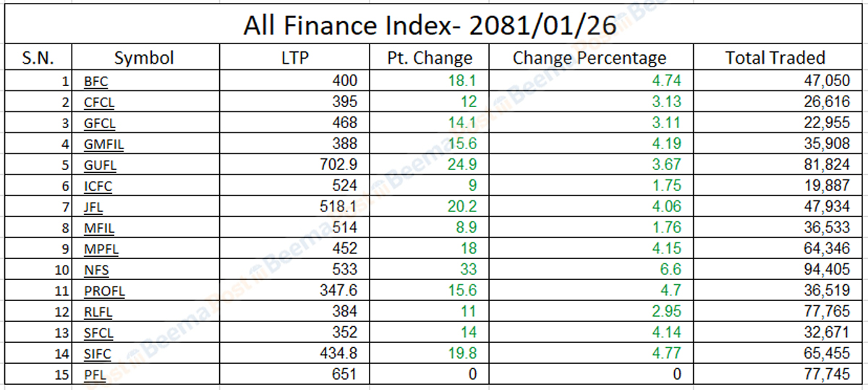Select the Total Traded column header
Screen dimensions: 868x390
point(775,58)
